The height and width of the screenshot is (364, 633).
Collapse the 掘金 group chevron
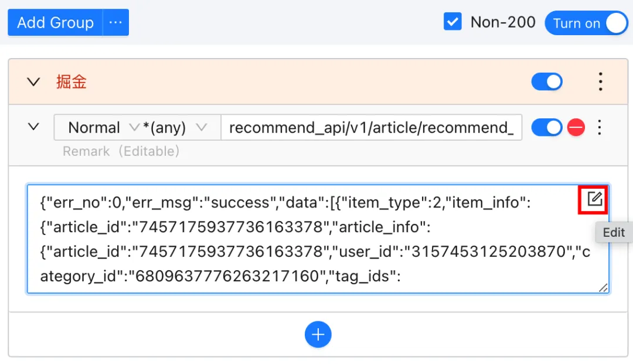(x=33, y=82)
